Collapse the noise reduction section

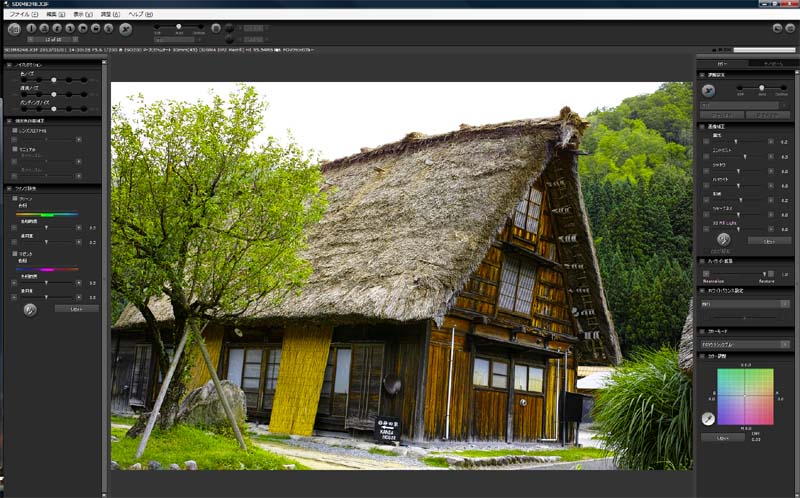(9, 65)
